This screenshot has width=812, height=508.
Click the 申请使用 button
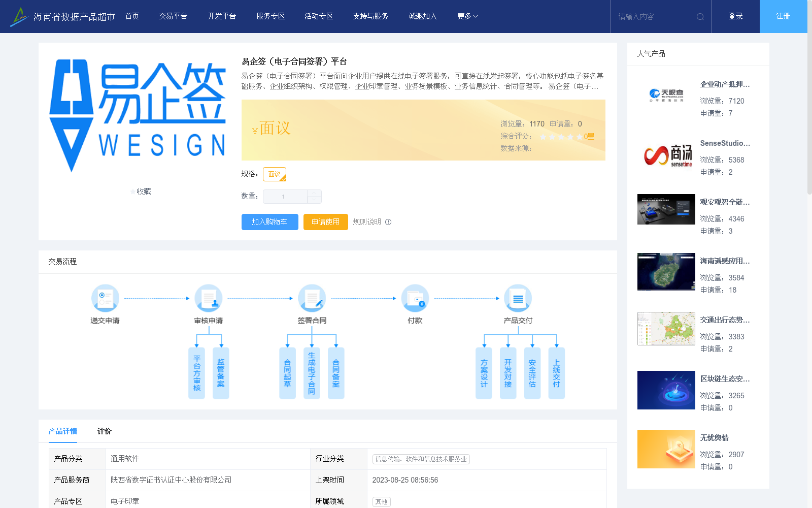[326, 222]
